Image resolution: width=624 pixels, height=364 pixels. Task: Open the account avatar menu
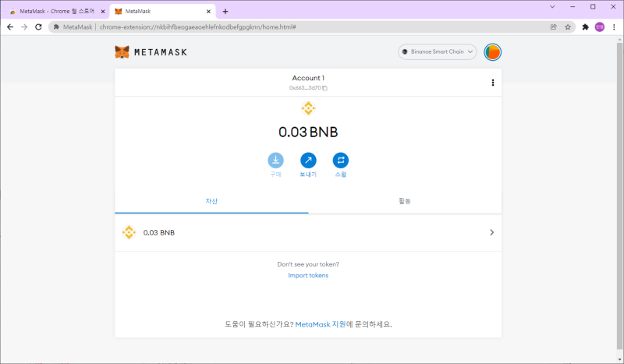(492, 52)
